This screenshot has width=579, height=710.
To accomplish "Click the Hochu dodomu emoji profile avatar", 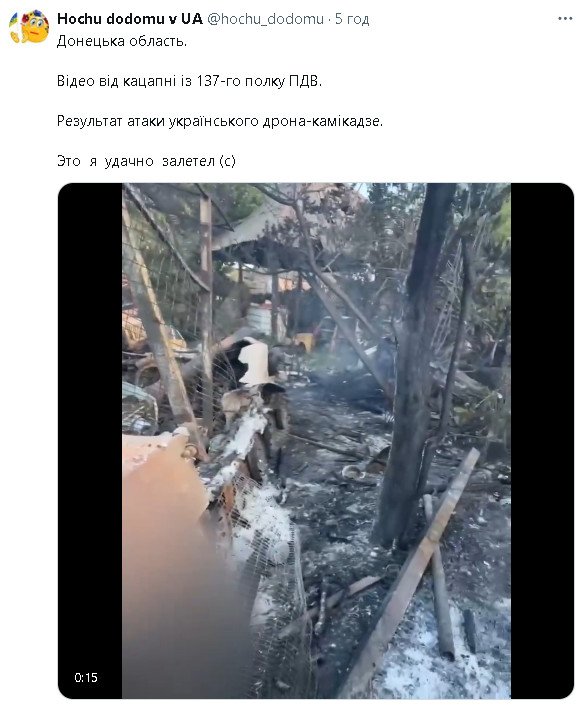I will (29, 27).
